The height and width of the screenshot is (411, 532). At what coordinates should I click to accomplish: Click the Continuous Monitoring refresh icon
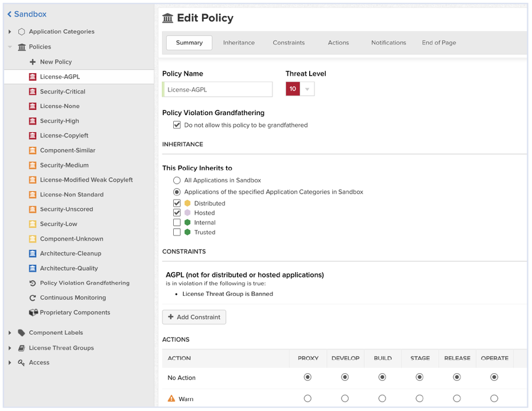(33, 298)
